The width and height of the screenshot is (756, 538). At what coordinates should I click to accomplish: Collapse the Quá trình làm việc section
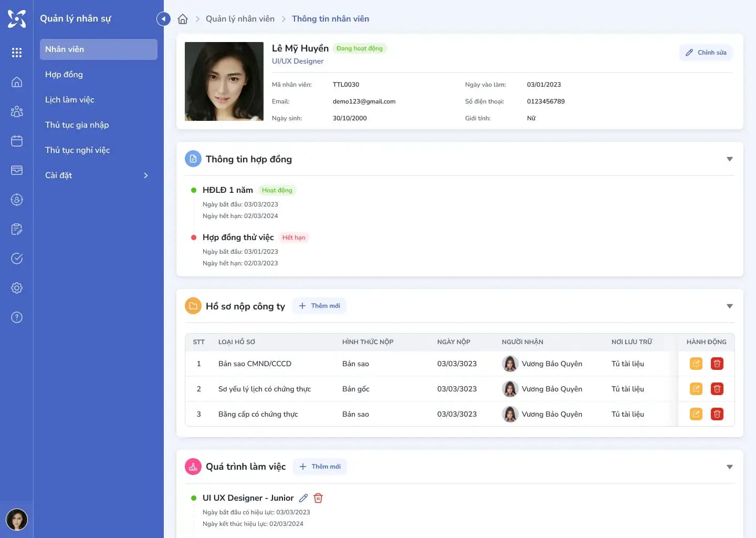[x=729, y=467]
